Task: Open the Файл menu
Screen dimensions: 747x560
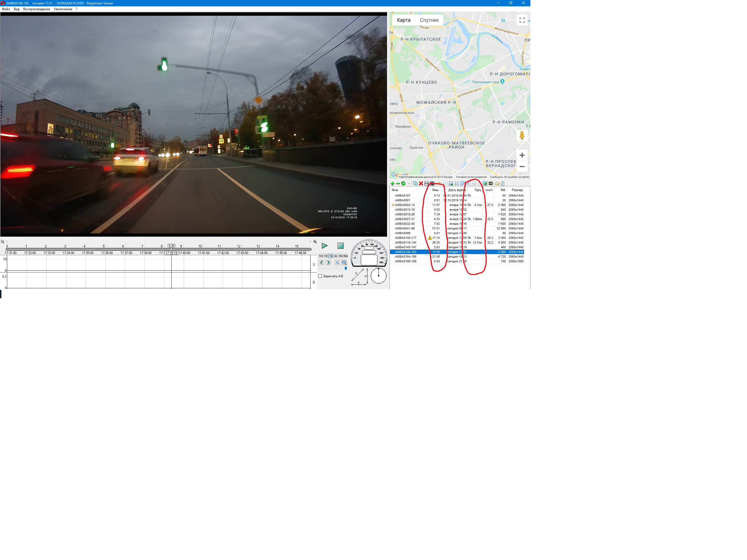Action: (6, 9)
